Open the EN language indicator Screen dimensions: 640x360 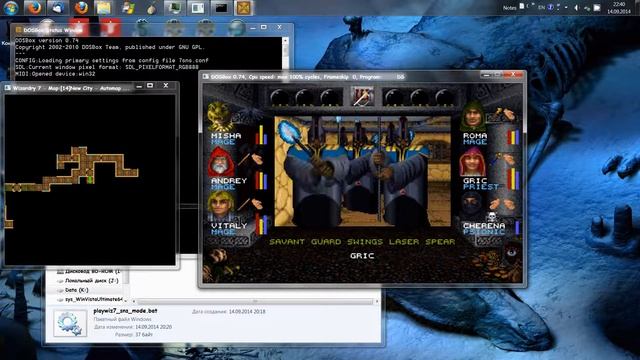pos(541,7)
